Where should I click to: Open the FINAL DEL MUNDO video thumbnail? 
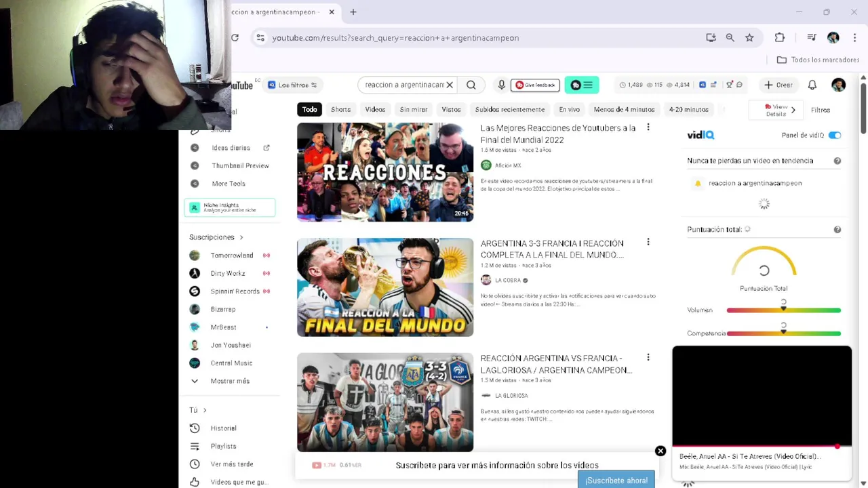tap(385, 287)
